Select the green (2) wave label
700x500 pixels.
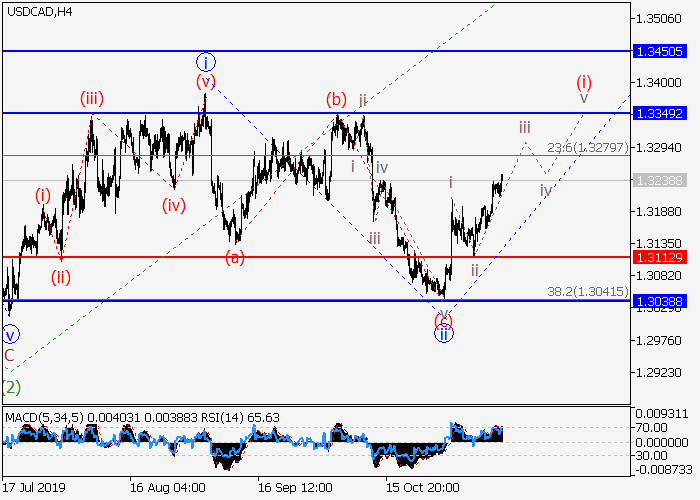(10, 386)
